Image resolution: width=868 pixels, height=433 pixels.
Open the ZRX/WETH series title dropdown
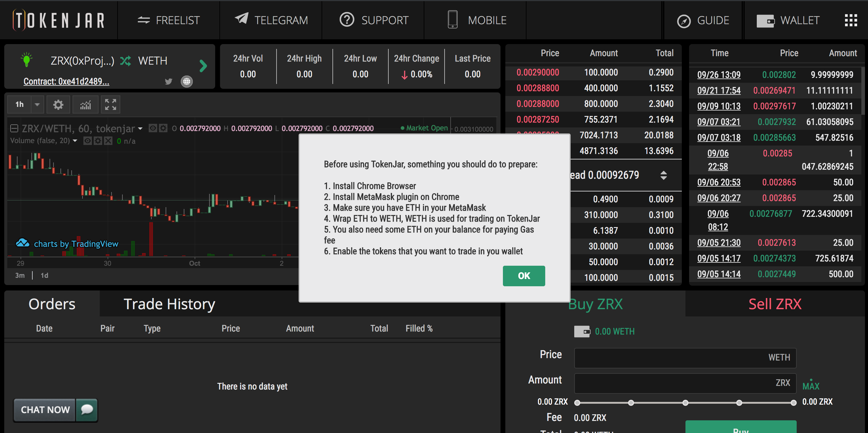coord(140,129)
